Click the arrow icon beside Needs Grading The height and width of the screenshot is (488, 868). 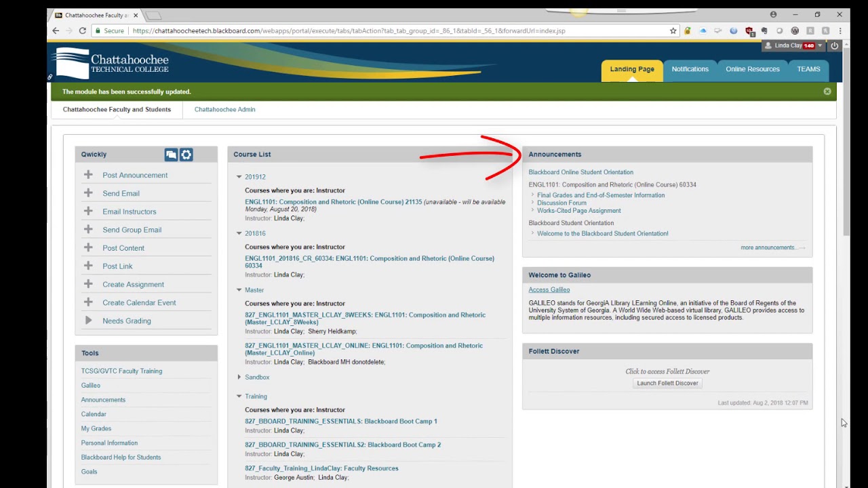coord(88,321)
